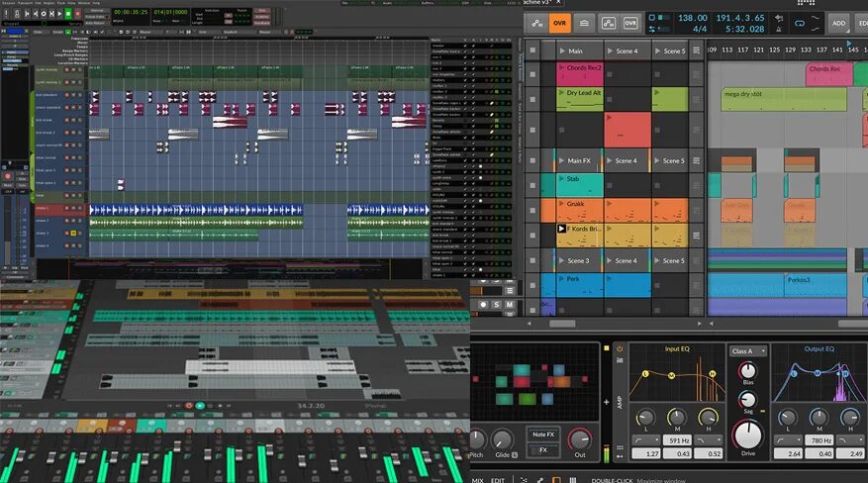Click the plus icon to add a device
868x483 pixels.
tap(606, 402)
